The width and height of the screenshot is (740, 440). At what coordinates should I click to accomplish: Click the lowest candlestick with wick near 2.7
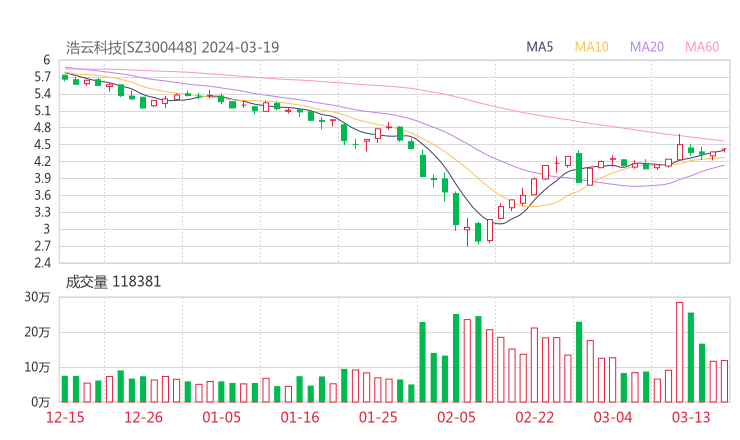click(467, 232)
